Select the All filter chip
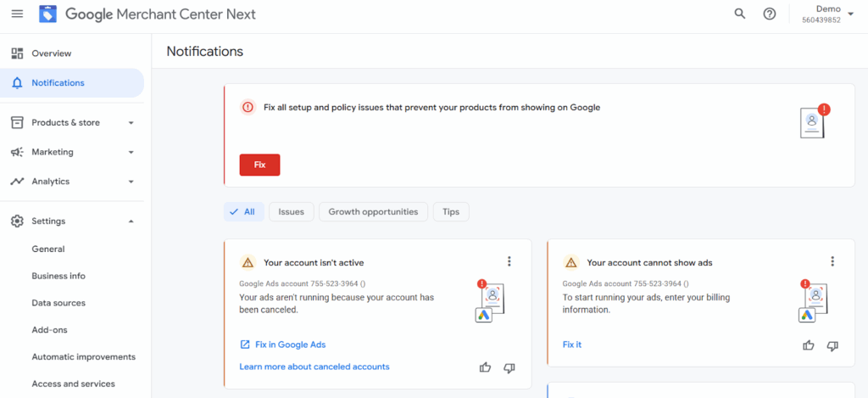868x398 pixels. point(243,212)
